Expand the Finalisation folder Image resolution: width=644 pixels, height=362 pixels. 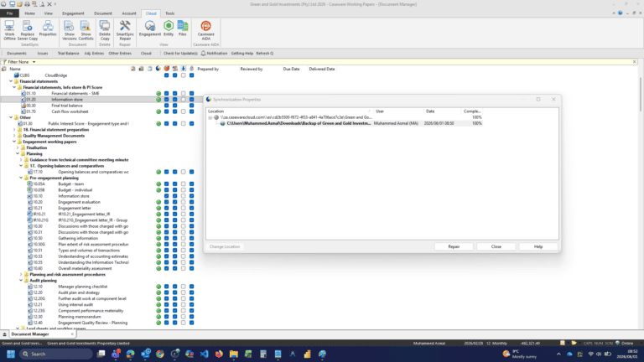(18, 147)
